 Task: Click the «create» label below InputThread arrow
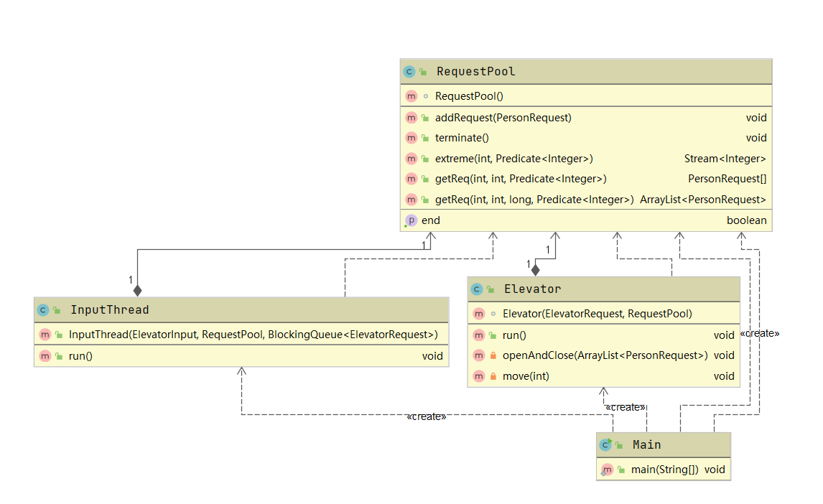[426, 417]
